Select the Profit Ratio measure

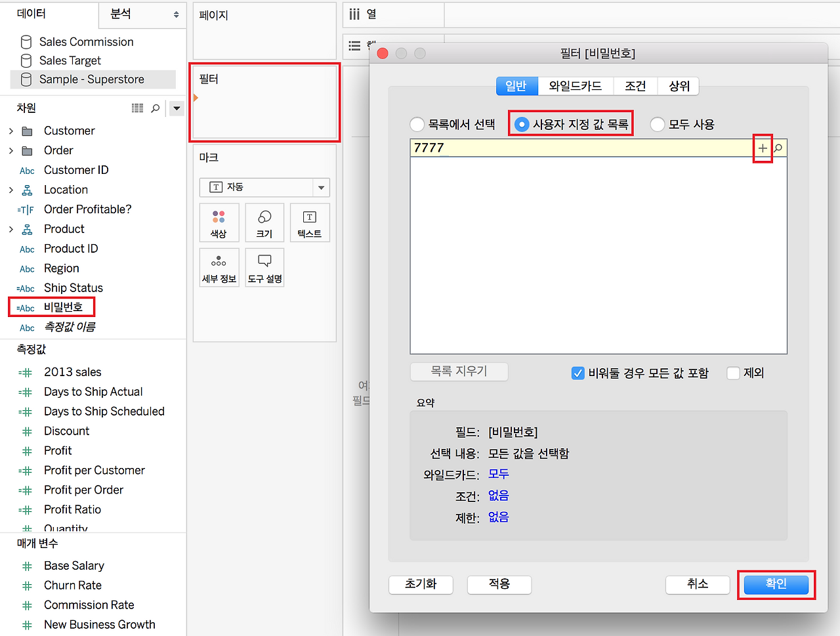coord(73,510)
